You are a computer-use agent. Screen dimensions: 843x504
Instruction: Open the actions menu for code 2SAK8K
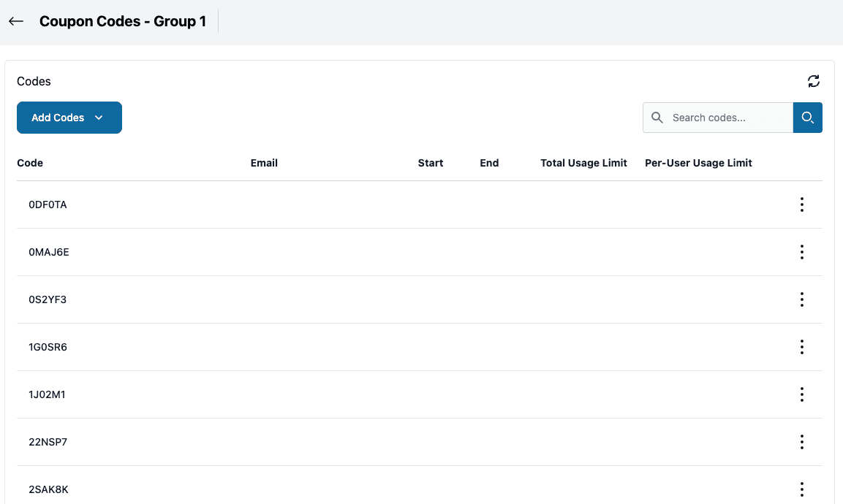pyautogui.click(x=801, y=489)
